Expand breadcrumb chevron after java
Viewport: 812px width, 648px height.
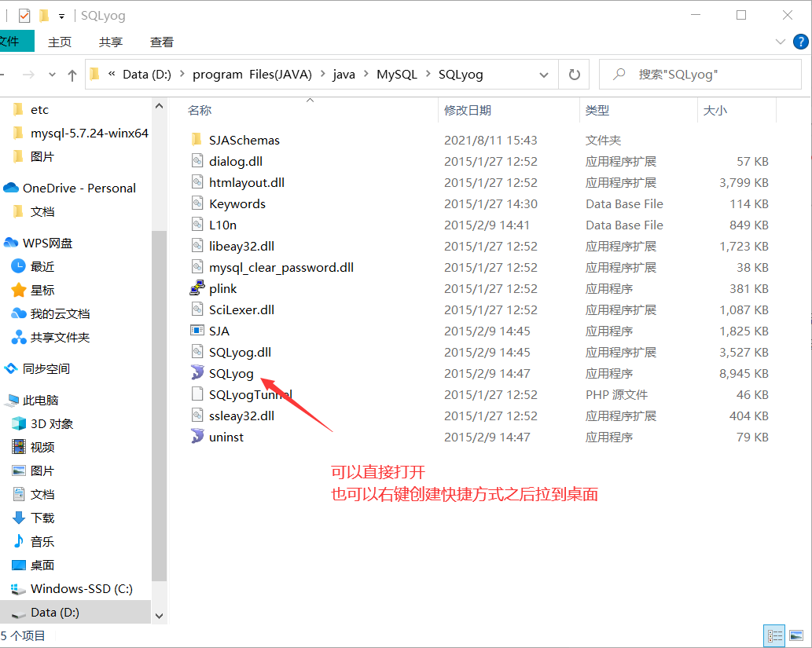pyautogui.click(x=366, y=75)
